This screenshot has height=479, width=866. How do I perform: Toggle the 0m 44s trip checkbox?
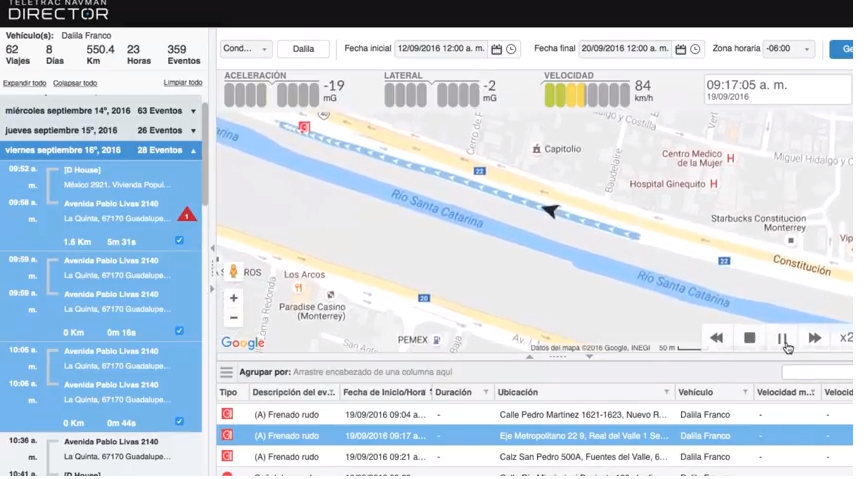click(179, 422)
